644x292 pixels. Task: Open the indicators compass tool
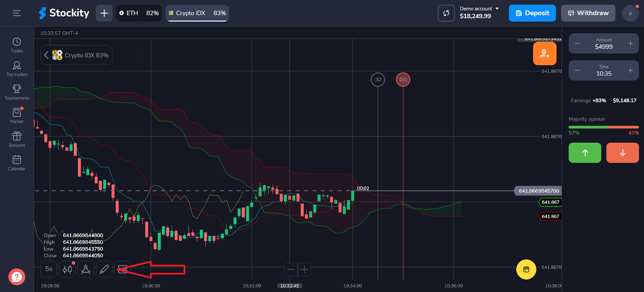pyautogui.click(x=86, y=269)
